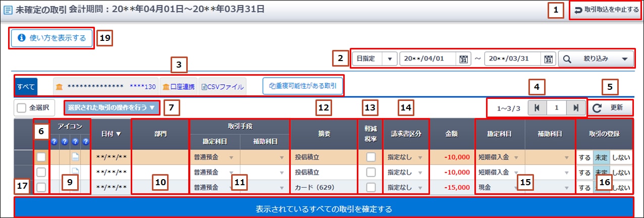This screenshot has width=644, height=218.
Task: Switch to the CSVファイル tab
Action: click(x=223, y=87)
